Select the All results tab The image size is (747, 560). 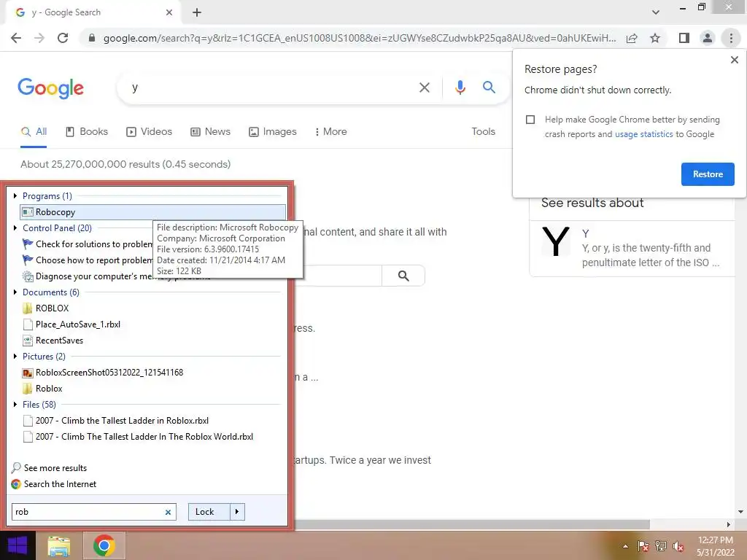[34, 132]
